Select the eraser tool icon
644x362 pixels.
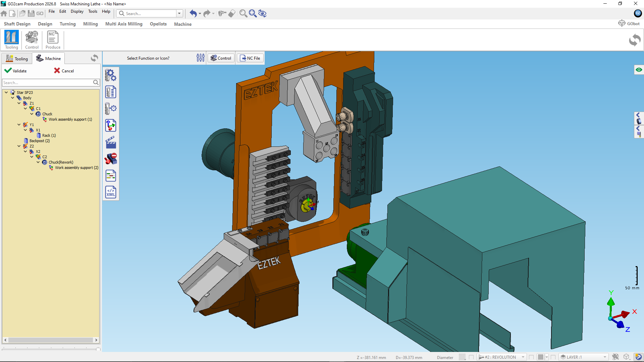pyautogui.click(x=232, y=13)
